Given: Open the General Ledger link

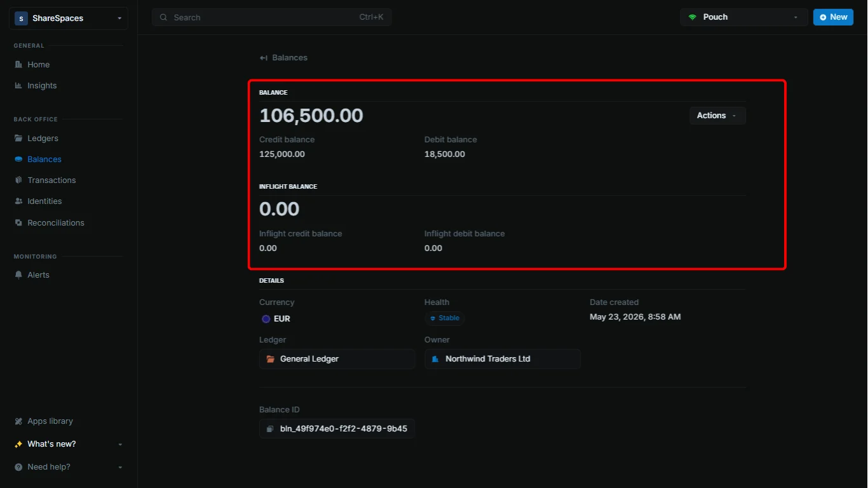Looking at the screenshot, I should 337,358.
